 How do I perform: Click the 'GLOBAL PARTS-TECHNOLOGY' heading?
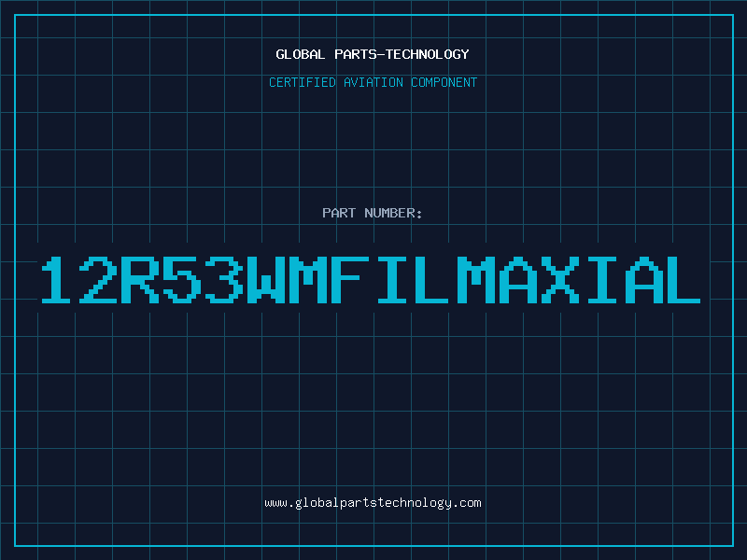[x=373, y=54]
